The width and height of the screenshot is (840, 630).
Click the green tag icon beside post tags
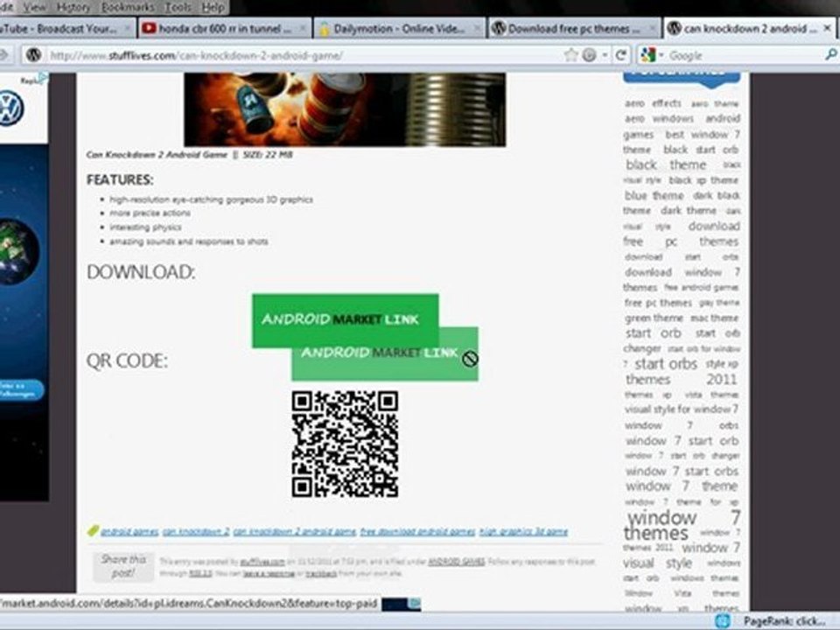(93, 530)
